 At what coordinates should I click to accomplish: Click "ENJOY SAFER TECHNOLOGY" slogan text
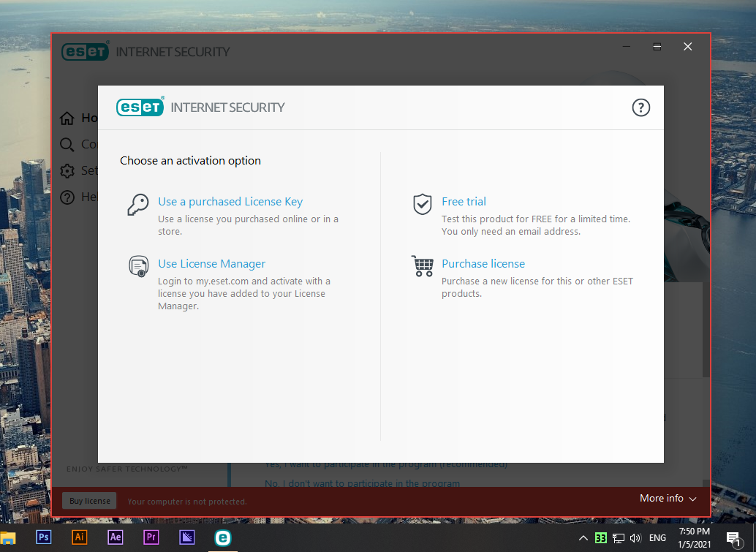[x=126, y=469]
